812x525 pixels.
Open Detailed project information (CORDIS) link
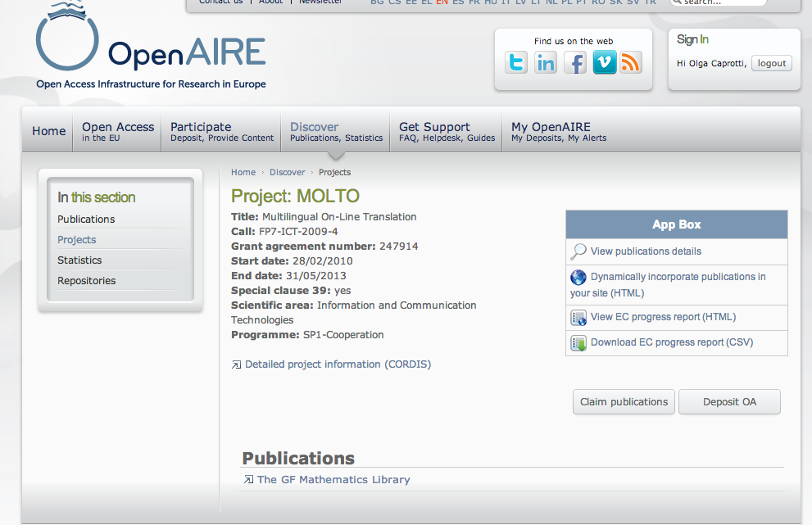coord(338,364)
